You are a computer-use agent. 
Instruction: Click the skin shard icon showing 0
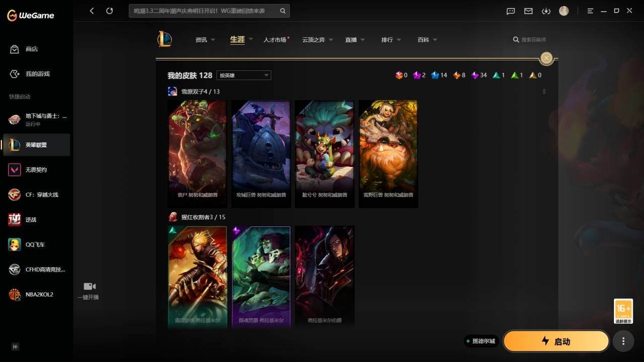pyautogui.click(x=399, y=75)
